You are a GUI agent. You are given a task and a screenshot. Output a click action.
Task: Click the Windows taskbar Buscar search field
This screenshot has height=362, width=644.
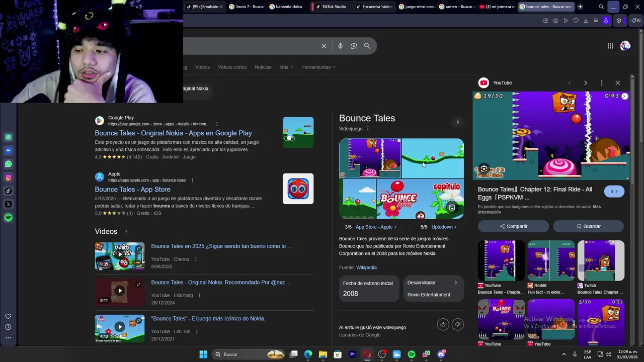click(x=249, y=354)
